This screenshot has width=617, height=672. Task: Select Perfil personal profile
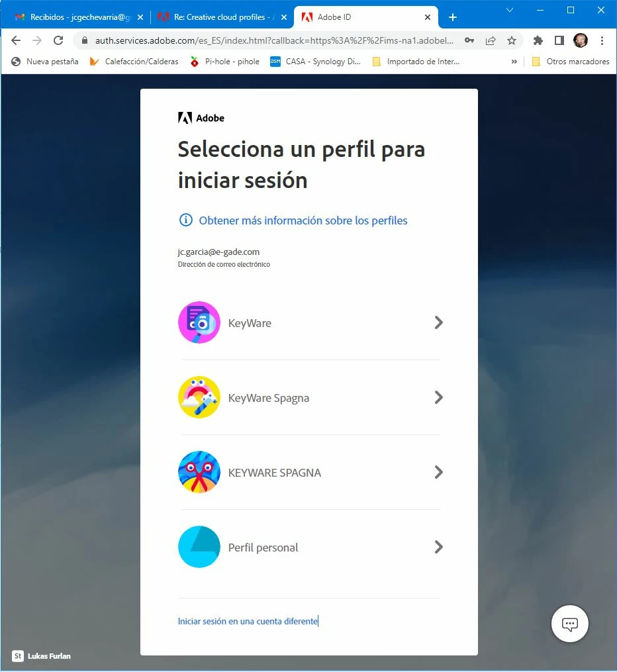coord(263,548)
